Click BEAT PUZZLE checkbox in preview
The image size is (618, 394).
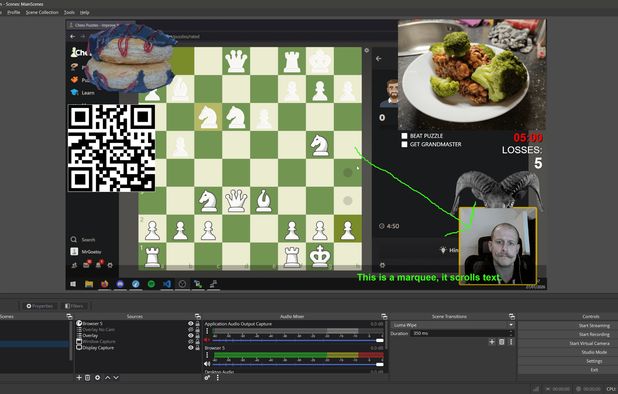(x=404, y=136)
